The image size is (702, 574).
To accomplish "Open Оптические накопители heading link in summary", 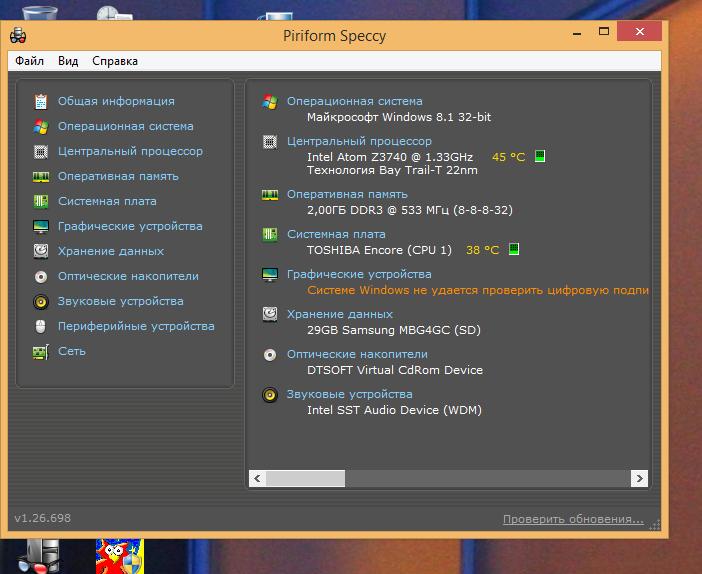I will point(357,355).
